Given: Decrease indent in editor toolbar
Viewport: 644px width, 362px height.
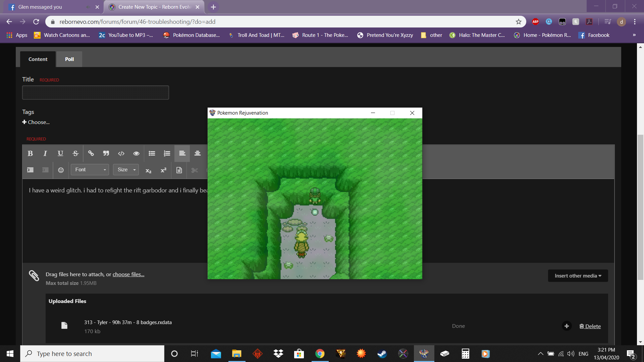Looking at the screenshot, I should [x=45, y=170].
